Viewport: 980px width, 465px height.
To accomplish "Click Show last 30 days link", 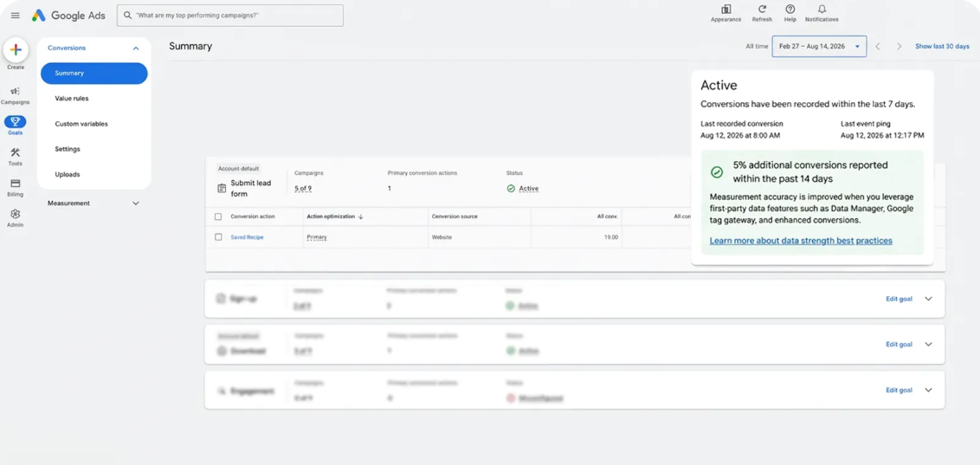I will point(942,46).
